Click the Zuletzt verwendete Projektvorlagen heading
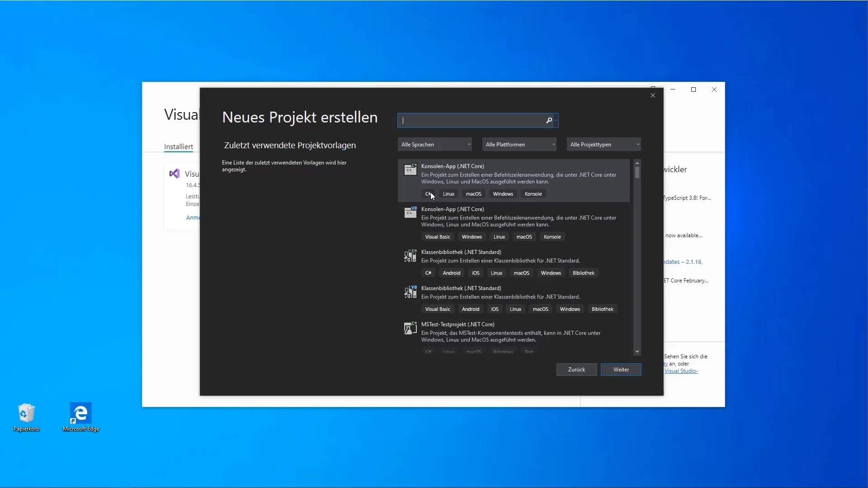The height and width of the screenshot is (488, 868). pyautogui.click(x=290, y=145)
